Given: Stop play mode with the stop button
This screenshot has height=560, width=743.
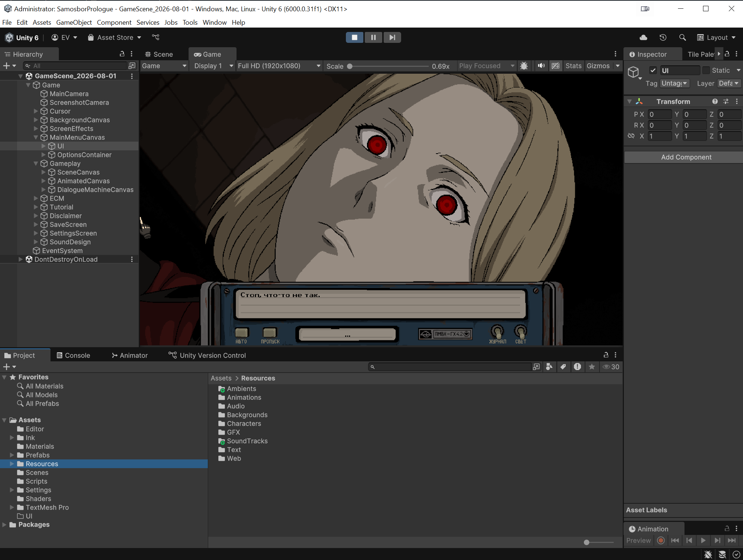Looking at the screenshot, I should coord(354,37).
